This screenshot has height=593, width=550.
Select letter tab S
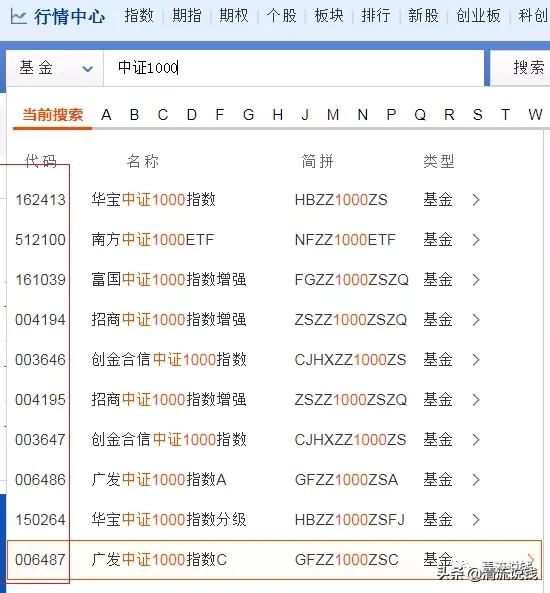coord(478,115)
